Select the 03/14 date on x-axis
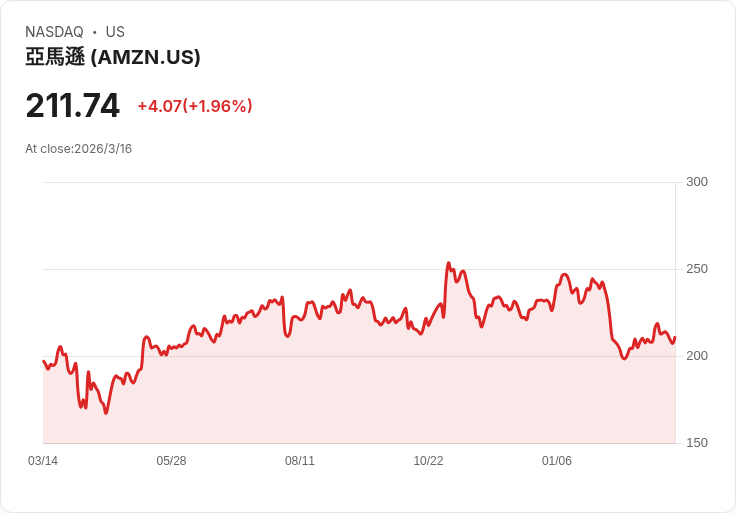 43,461
